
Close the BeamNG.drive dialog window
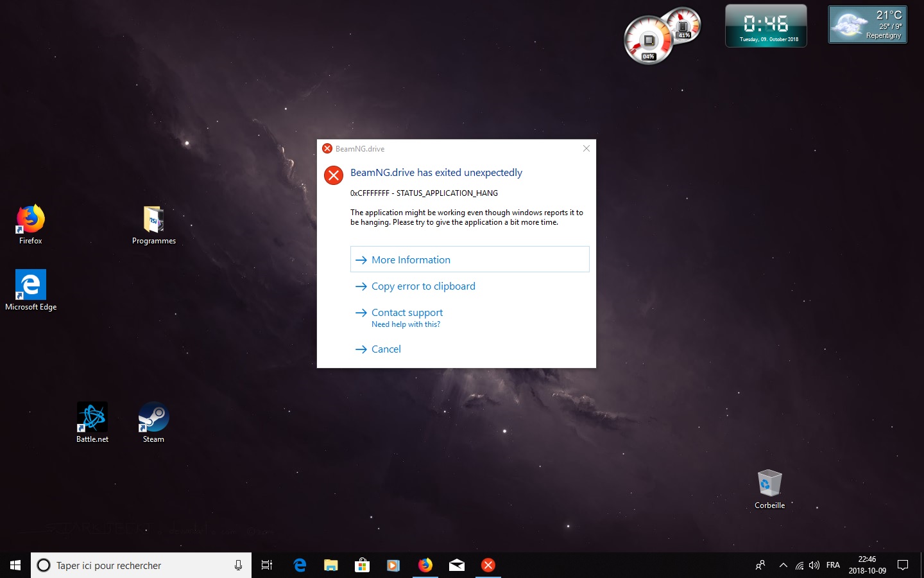pos(586,148)
